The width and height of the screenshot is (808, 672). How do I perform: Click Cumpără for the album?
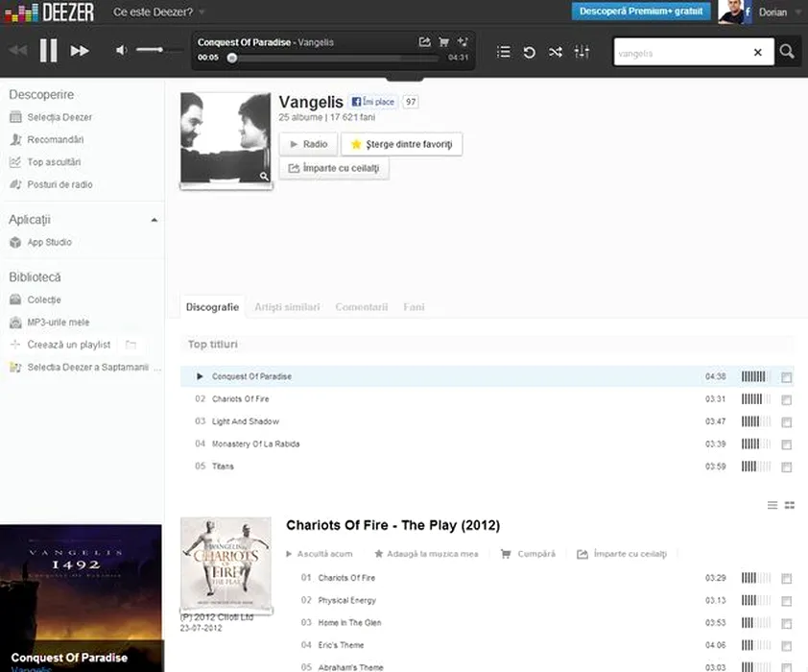tap(528, 554)
